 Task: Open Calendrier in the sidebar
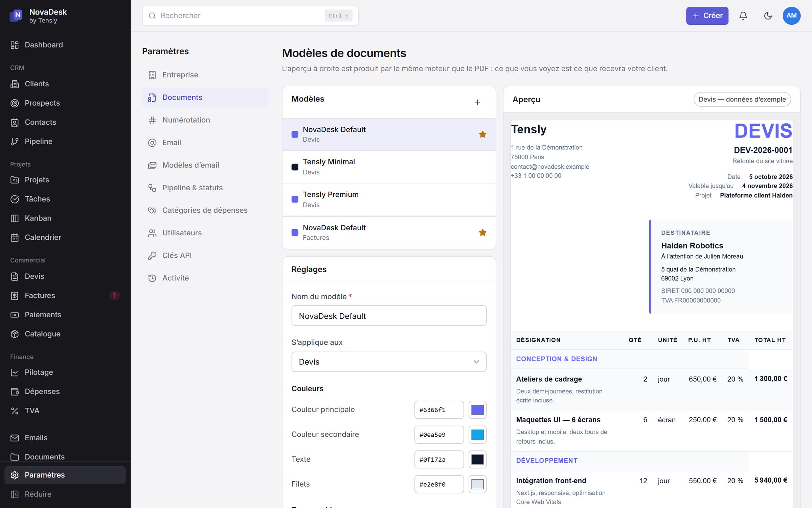[65, 237]
